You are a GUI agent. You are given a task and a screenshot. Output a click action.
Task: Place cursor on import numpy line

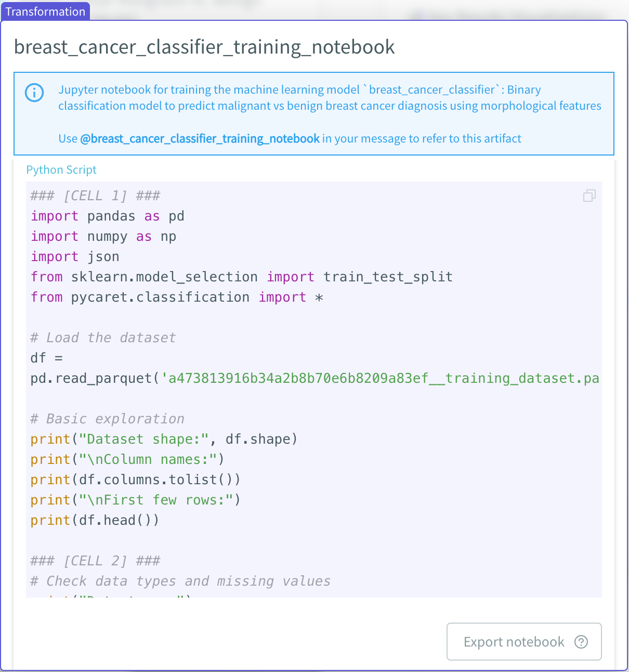click(103, 236)
